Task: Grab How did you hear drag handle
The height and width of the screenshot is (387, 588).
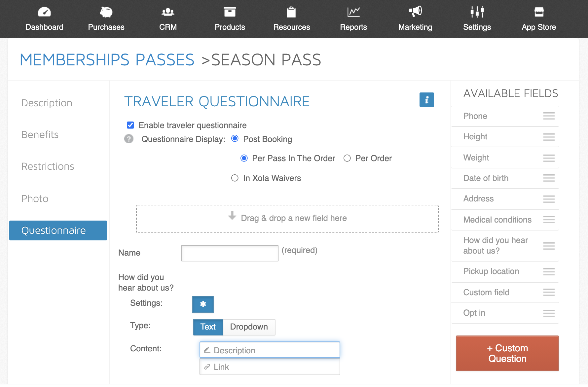Action: tap(549, 246)
